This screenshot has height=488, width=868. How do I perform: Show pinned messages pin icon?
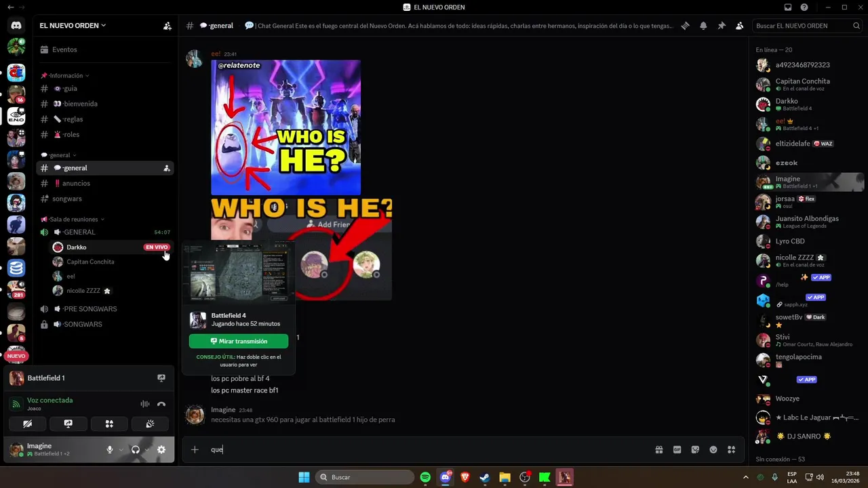[x=722, y=26]
